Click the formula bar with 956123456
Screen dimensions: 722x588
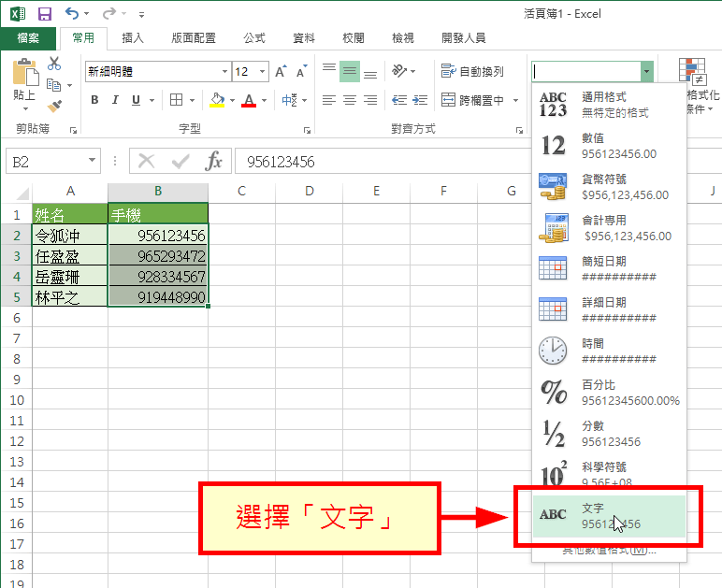(383, 162)
